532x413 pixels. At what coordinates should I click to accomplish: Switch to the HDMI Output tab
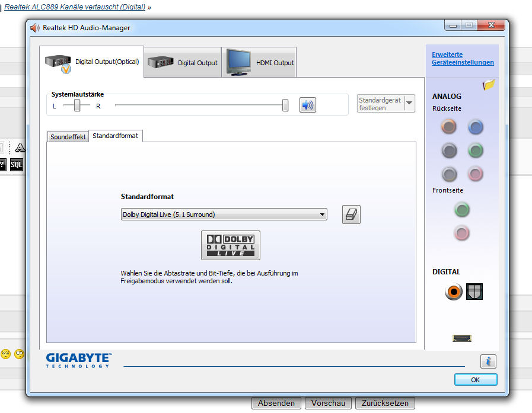click(259, 63)
